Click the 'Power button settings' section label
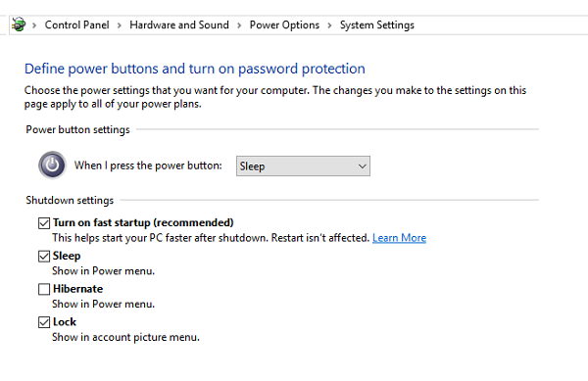This screenshot has width=588, height=381. (77, 129)
